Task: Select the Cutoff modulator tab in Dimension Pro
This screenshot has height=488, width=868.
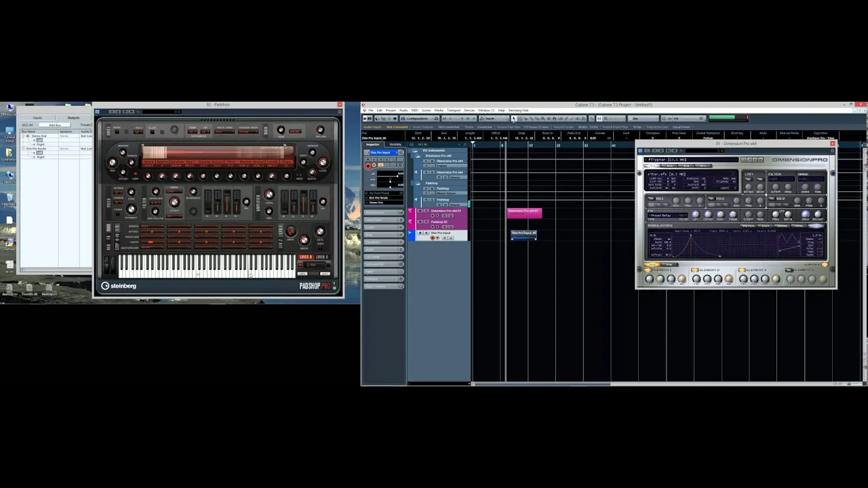Action: tap(765, 226)
